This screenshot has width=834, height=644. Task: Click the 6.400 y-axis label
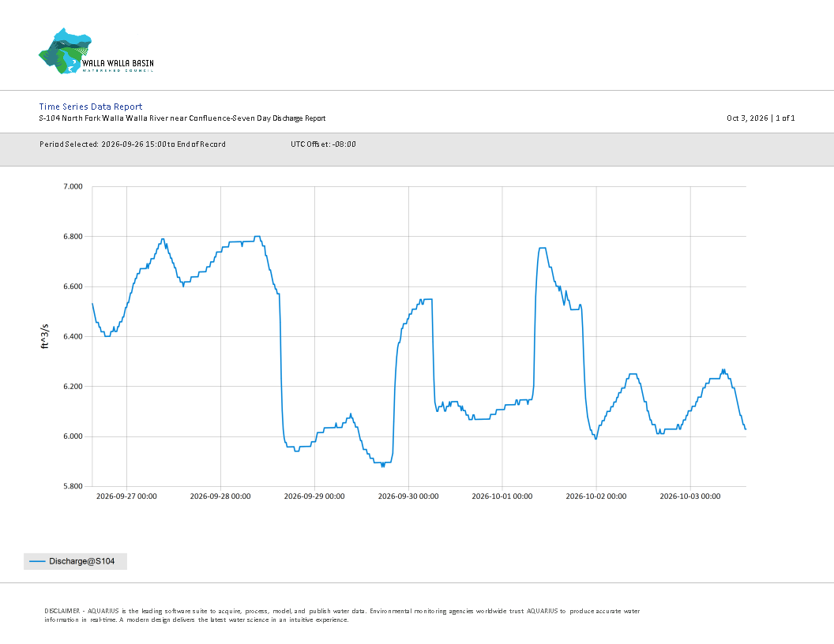click(73, 336)
